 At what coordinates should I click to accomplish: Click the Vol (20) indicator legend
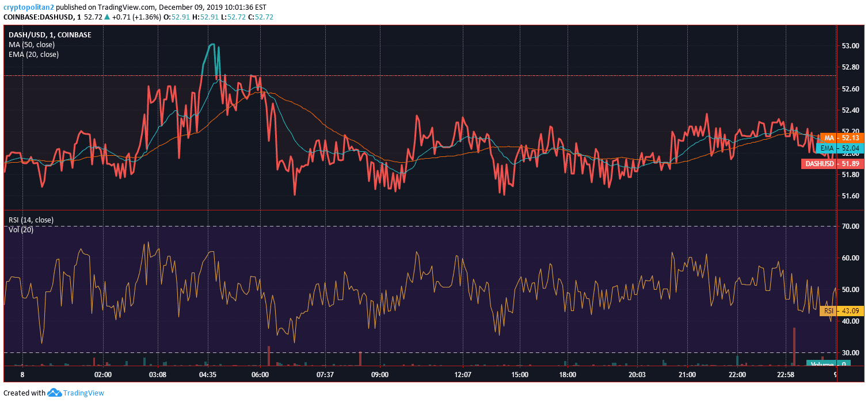[x=21, y=230]
